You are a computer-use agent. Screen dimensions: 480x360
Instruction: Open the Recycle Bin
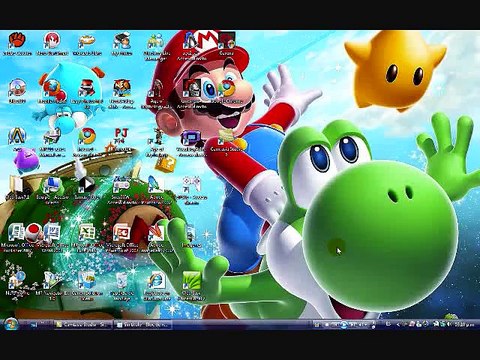point(121,280)
